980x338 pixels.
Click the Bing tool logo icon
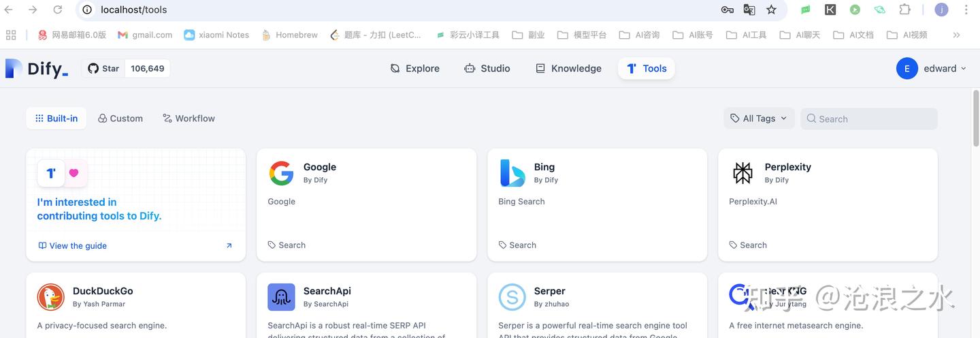[512, 173]
